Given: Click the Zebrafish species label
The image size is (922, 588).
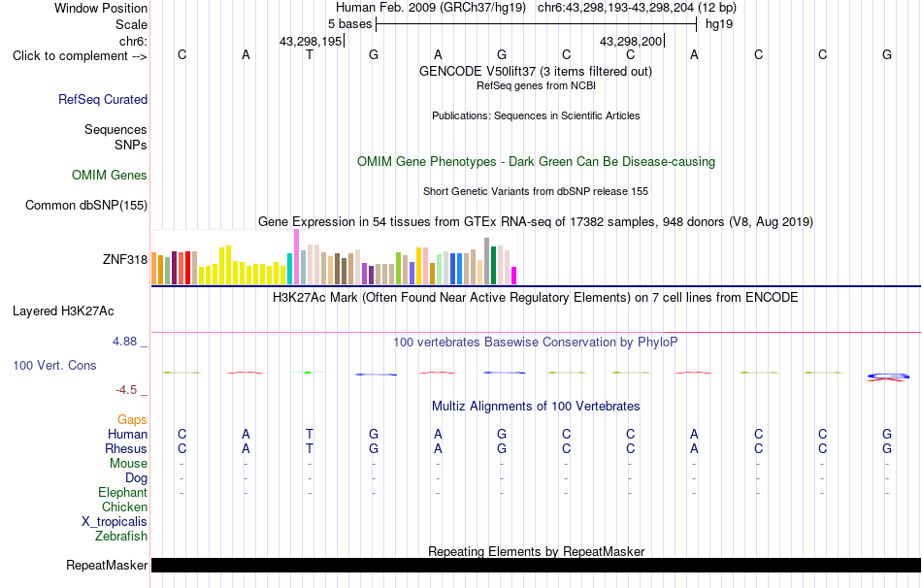Looking at the screenshot, I should coord(121,536).
